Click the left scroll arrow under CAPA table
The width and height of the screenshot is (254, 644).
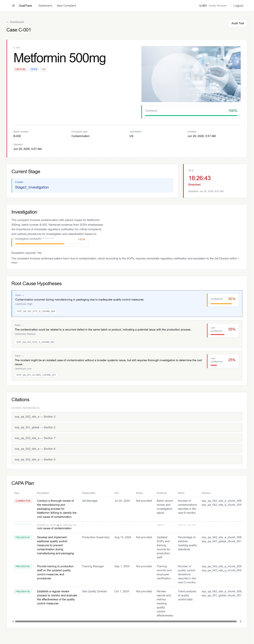(x=13, y=621)
